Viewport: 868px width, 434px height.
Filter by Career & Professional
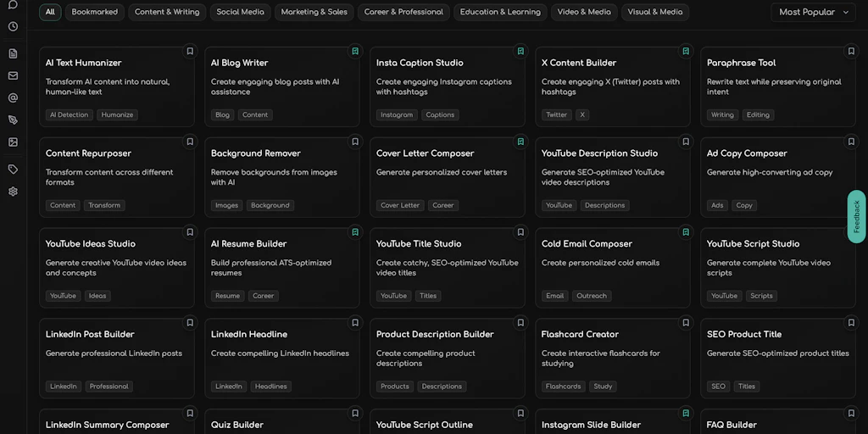coord(403,12)
